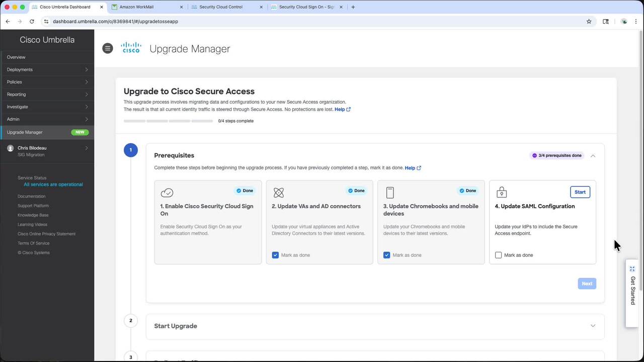Expand the Start Upgrade section
The width and height of the screenshot is (644, 362).
[593, 326]
